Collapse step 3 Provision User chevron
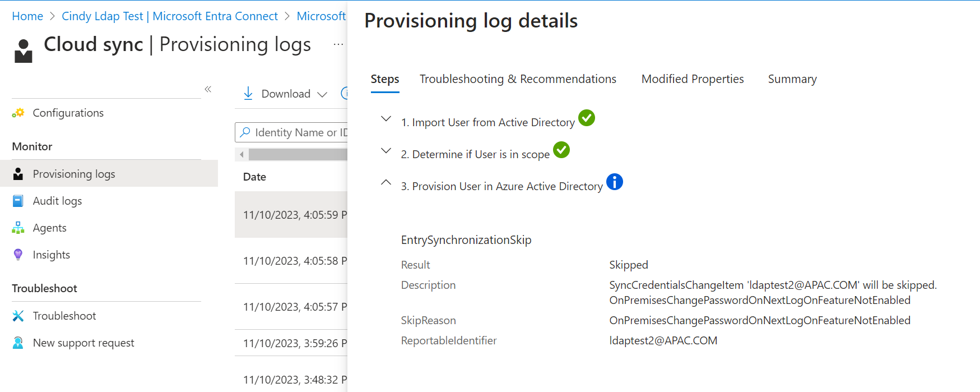 (x=386, y=182)
